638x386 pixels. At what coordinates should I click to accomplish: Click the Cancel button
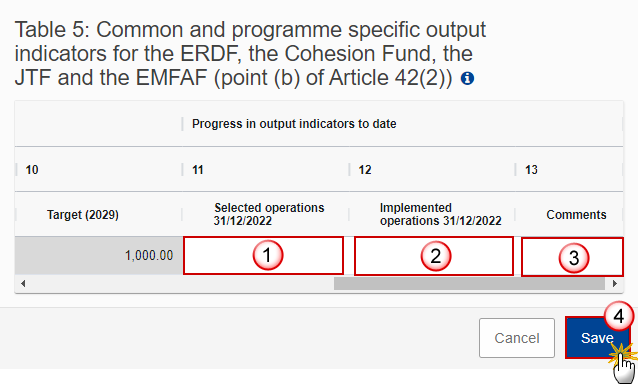click(x=517, y=338)
